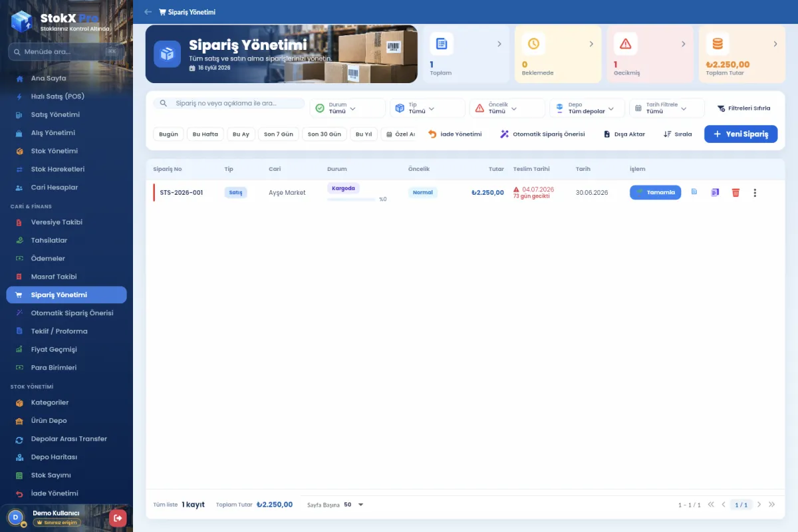Click the Otomatik Sipariş Önerisi sidebar icon
Viewport: 798px width, 532px height.
(19, 313)
